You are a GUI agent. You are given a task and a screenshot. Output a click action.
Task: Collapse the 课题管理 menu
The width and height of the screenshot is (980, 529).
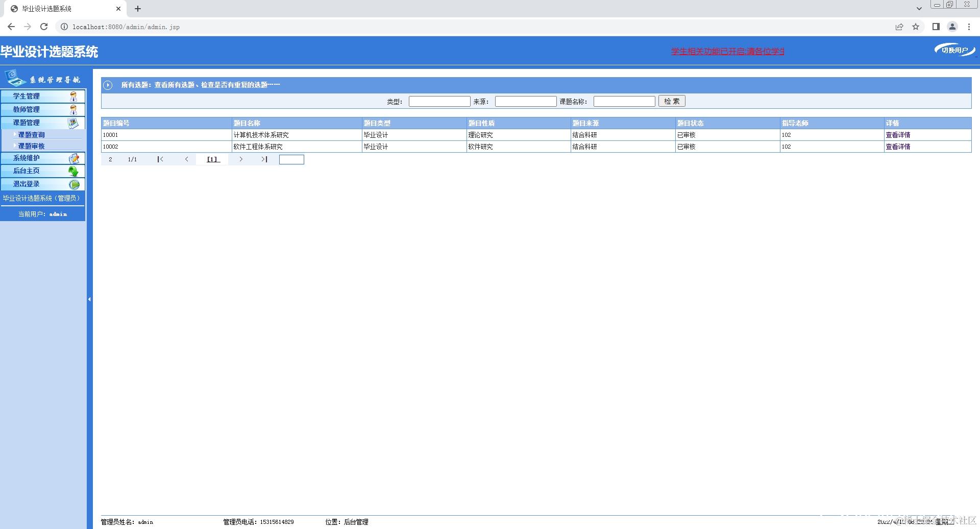tap(43, 123)
